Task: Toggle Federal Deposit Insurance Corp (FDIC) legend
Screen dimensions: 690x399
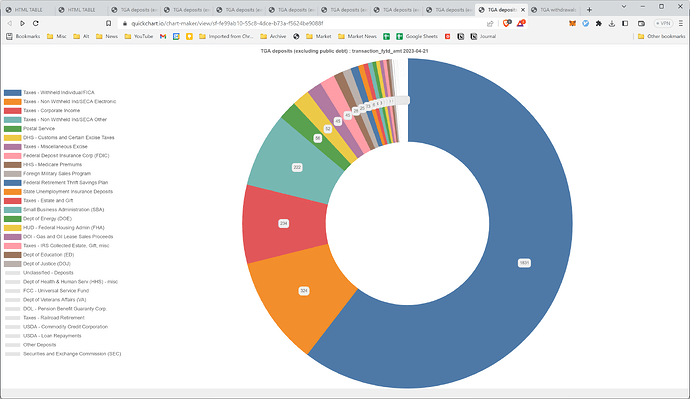Action: pyautogui.click(x=56, y=155)
